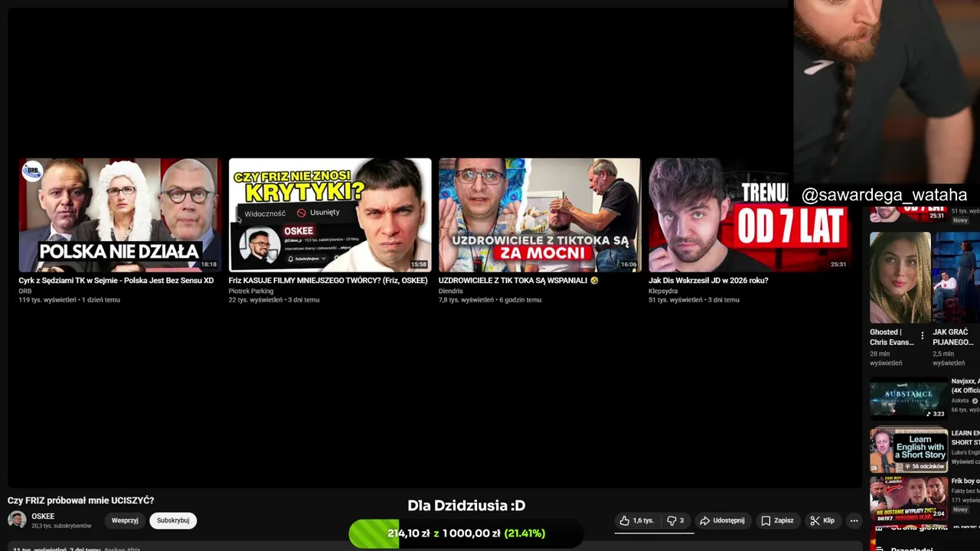Click the ORB logo badge on thumbnail
The width and height of the screenshot is (980, 551).
[32, 171]
